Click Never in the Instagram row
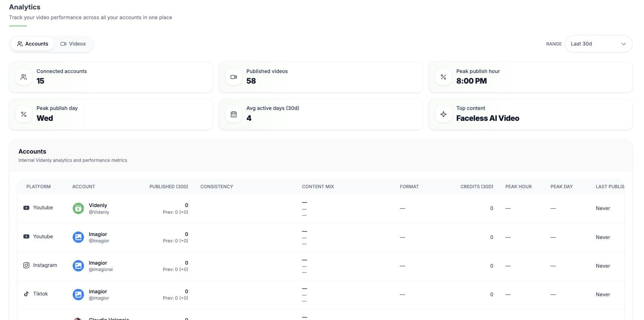This screenshot has height=320, width=644. tap(603, 266)
